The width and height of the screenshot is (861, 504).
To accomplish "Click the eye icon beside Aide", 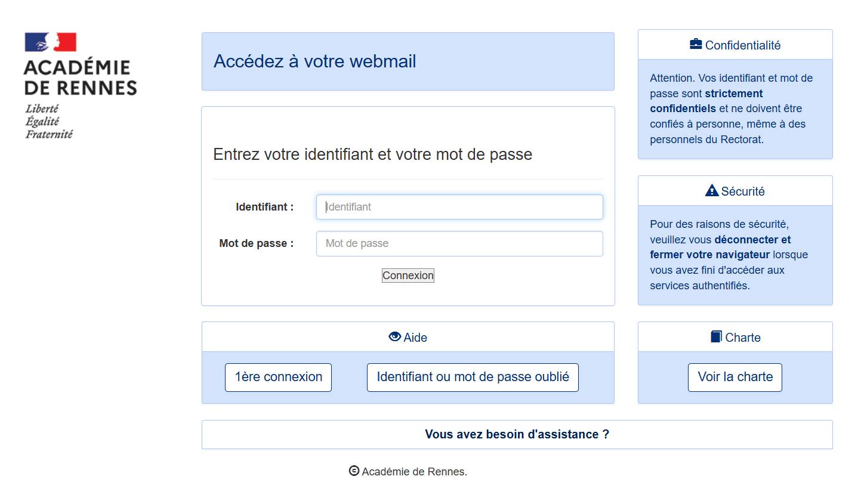I will [x=394, y=336].
